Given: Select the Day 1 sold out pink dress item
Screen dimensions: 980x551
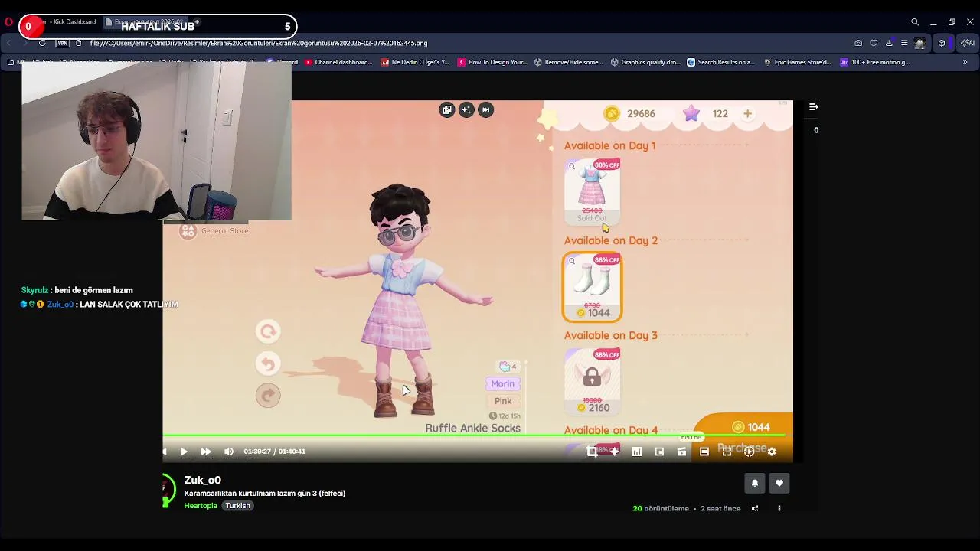Looking at the screenshot, I should [592, 191].
